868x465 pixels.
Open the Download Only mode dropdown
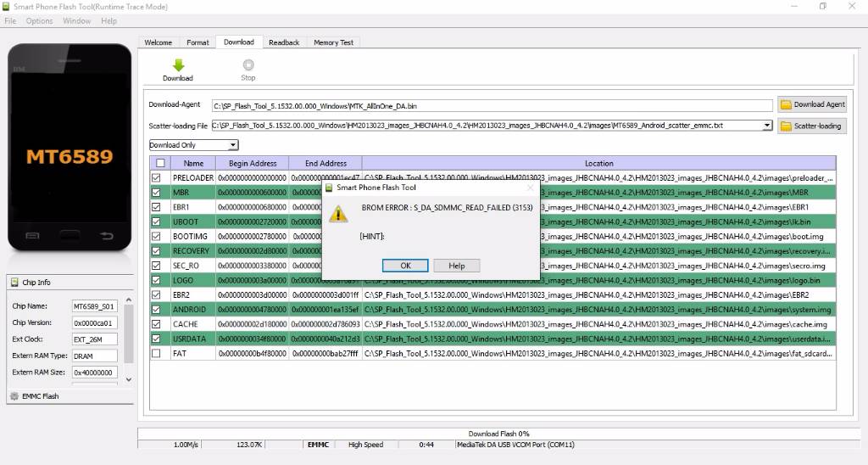pos(193,145)
